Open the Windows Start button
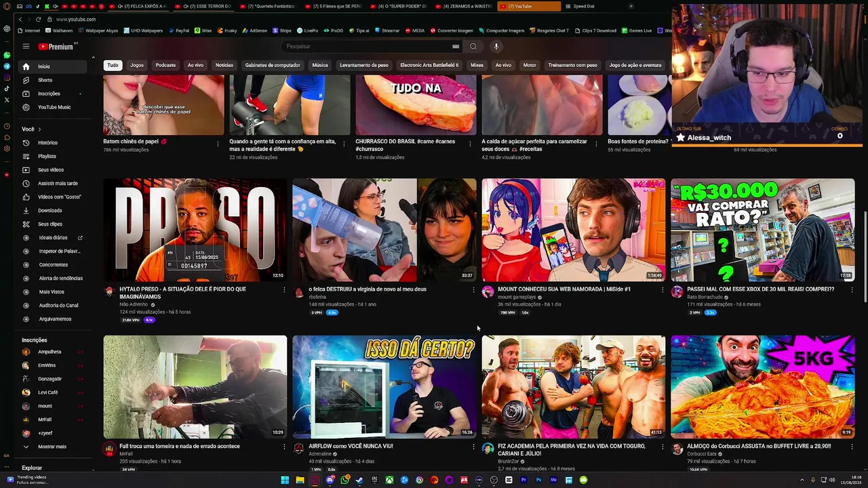868x488 pixels. (285, 480)
